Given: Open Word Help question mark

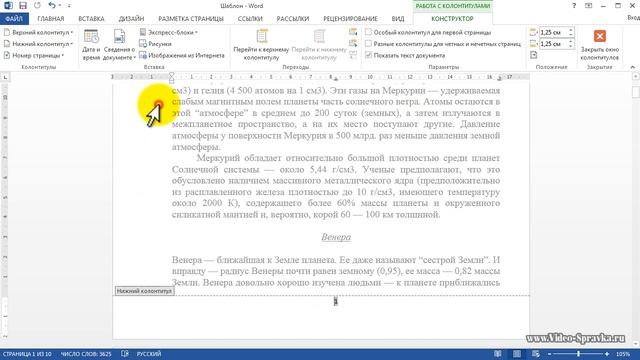Looking at the screenshot, I should [x=574, y=6].
